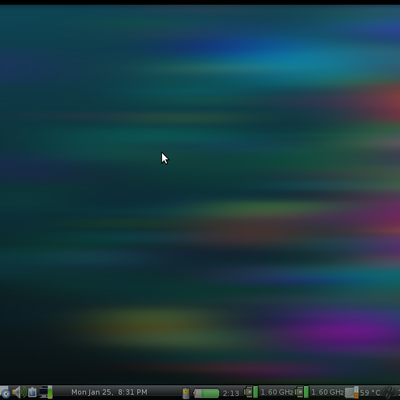Click the orange temperature level bar
The height and width of the screenshot is (400, 400).
click(x=356, y=395)
